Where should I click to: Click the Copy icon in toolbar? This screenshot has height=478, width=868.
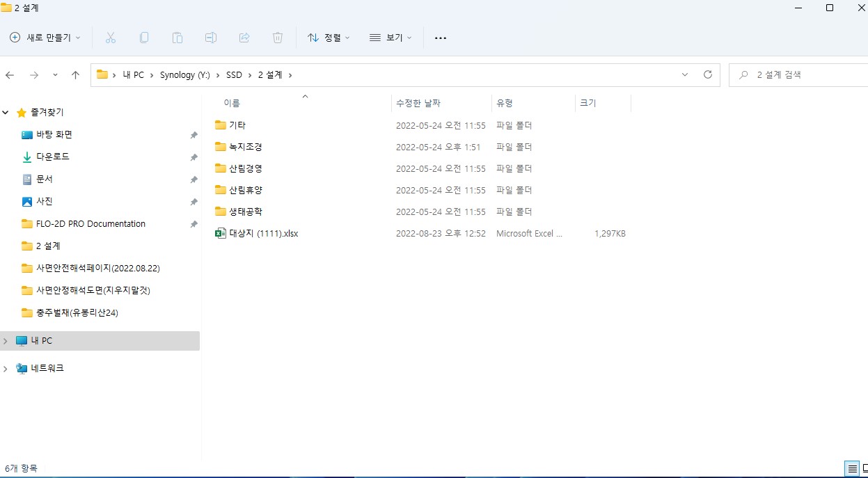144,38
